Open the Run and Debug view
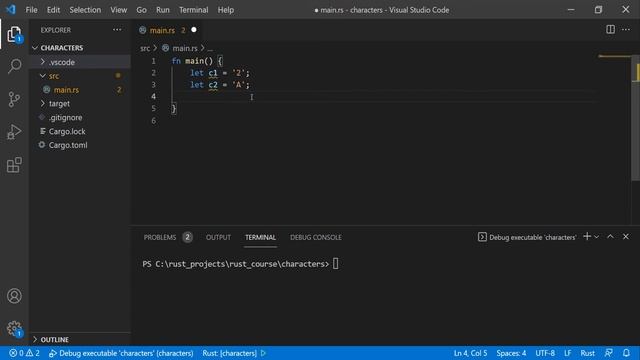Image resolution: width=640 pixels, height=360 pixels. (x=14, y=132)
